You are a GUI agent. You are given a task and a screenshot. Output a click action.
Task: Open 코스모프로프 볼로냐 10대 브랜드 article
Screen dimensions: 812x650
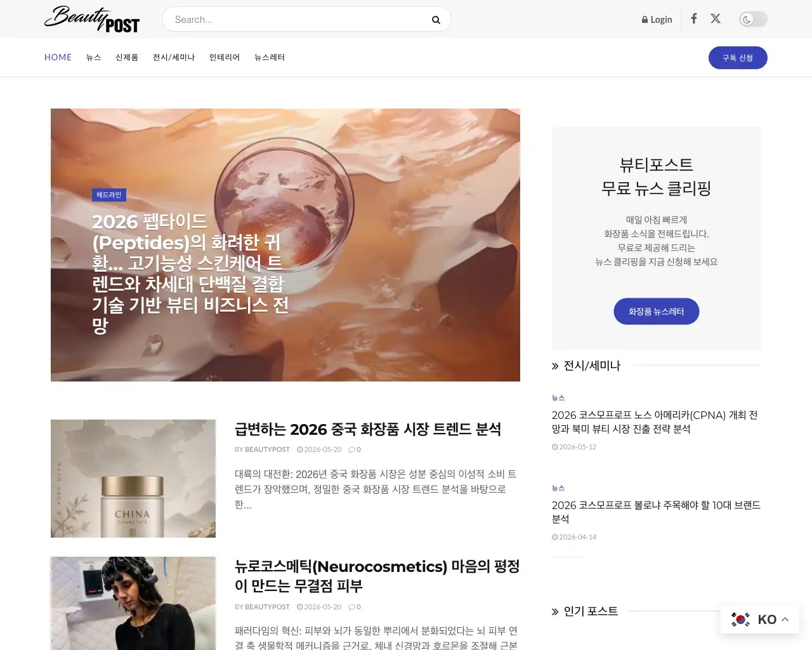point(656,512)
